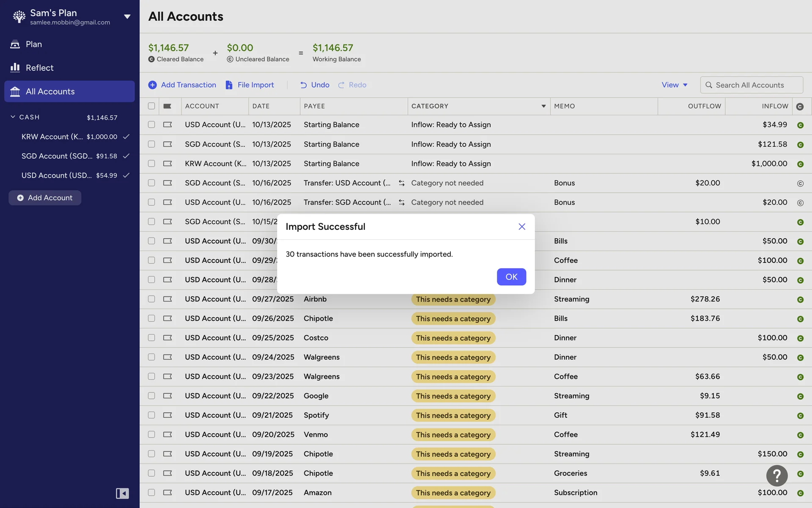Select the Costco transaction checkbox

(151, 338)
